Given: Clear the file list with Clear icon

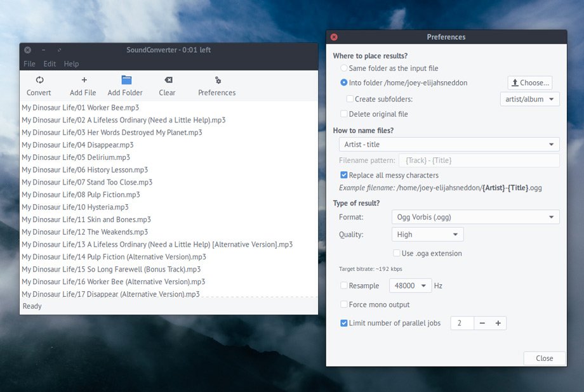Looking at the screenshot, I should 168,80.
